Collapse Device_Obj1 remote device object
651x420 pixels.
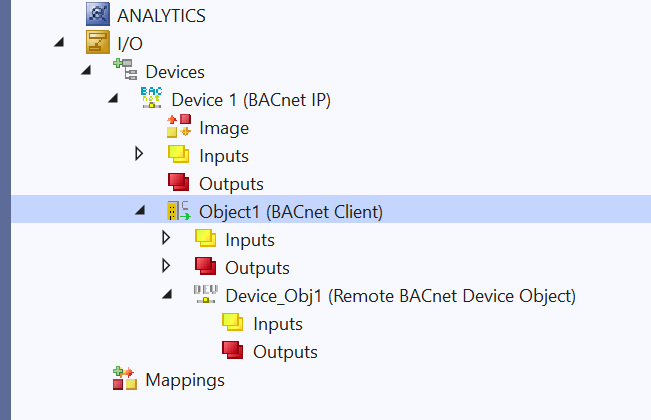[167, 294]
